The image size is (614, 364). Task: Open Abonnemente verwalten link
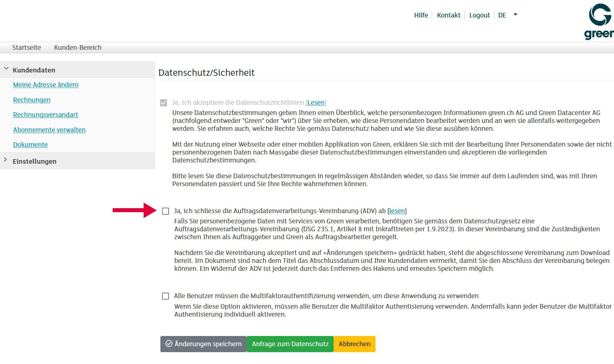pyautogui.click(x=49, y=130)
